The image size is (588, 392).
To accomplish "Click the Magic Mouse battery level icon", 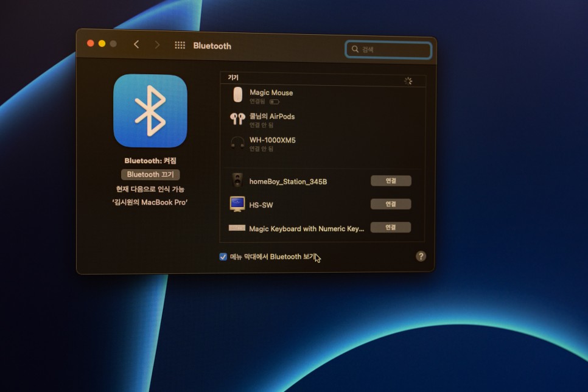I will (275, 102).
